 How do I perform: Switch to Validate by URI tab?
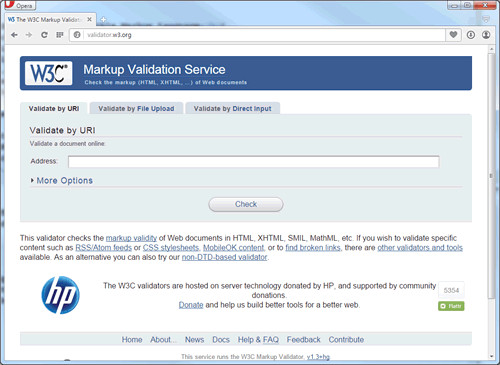54,109
